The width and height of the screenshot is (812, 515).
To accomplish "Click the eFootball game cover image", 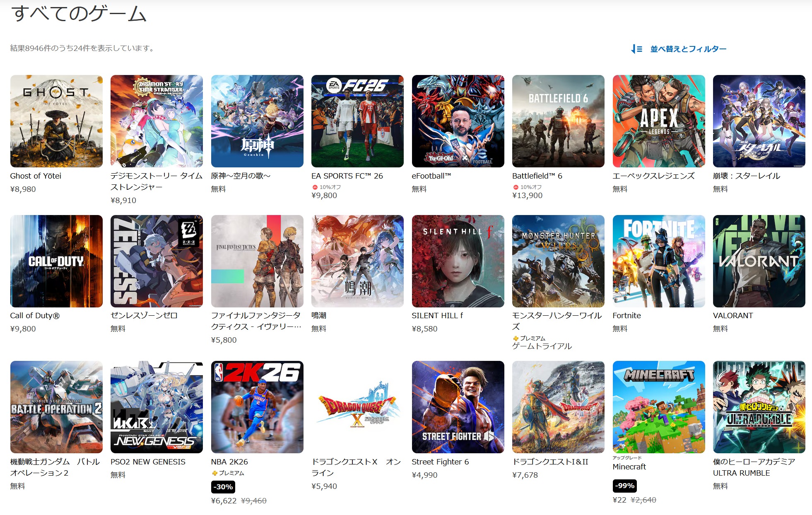I will (458, 121).
